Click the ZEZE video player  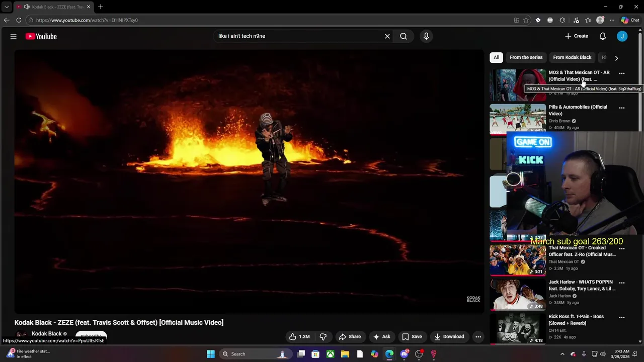249,182
